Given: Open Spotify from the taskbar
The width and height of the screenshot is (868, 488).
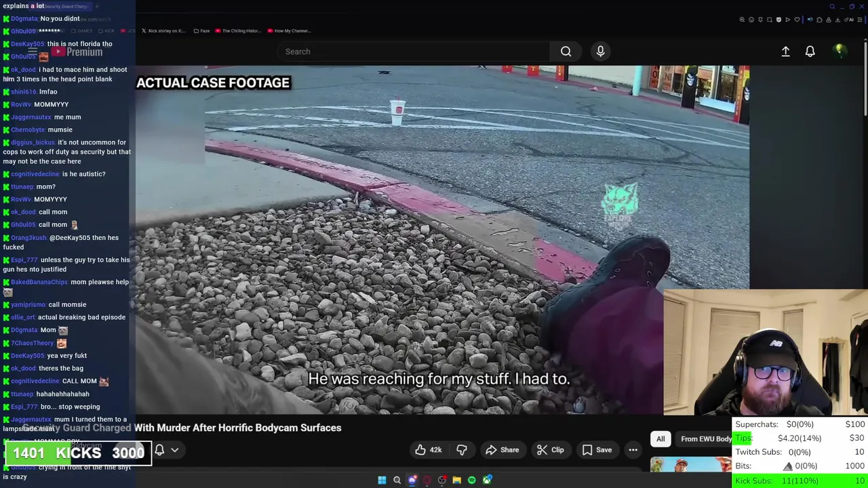Looking at the screenshot, I should click(x=472, y=480).
